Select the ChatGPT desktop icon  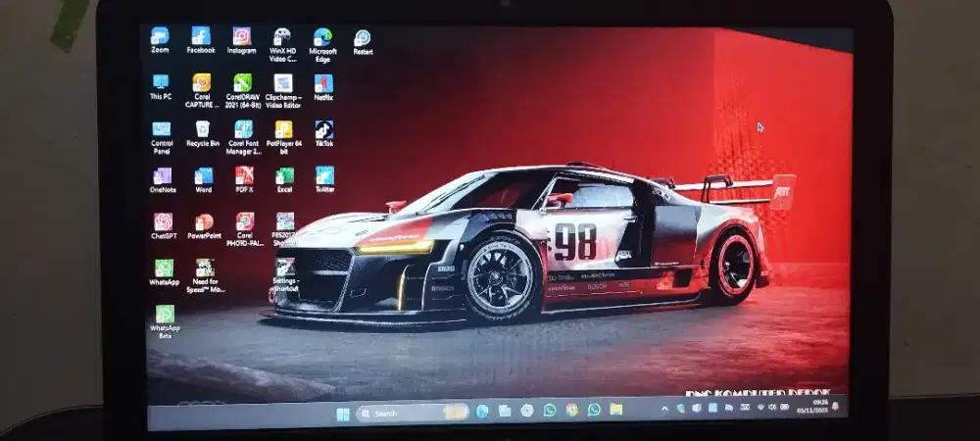pos(163,222)
